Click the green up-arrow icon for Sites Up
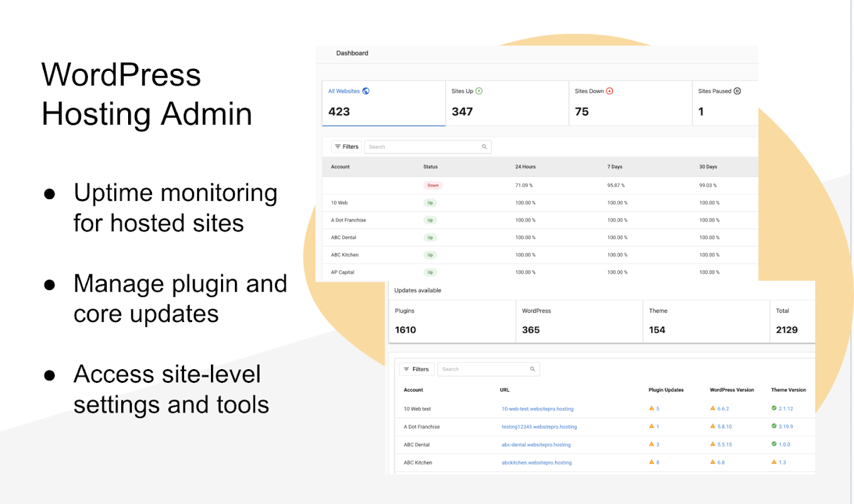The height and width of the screenshot is (504, 854). pos(479,91)
